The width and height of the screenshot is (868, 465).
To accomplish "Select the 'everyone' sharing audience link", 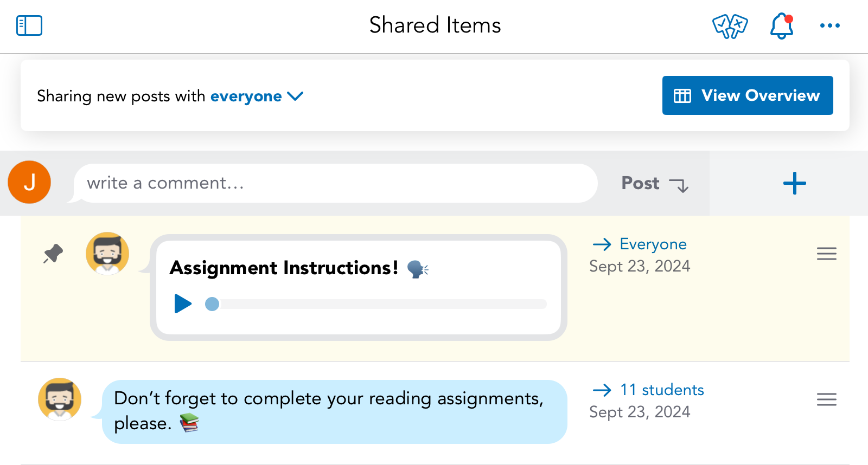I will [x=246, y=96].
